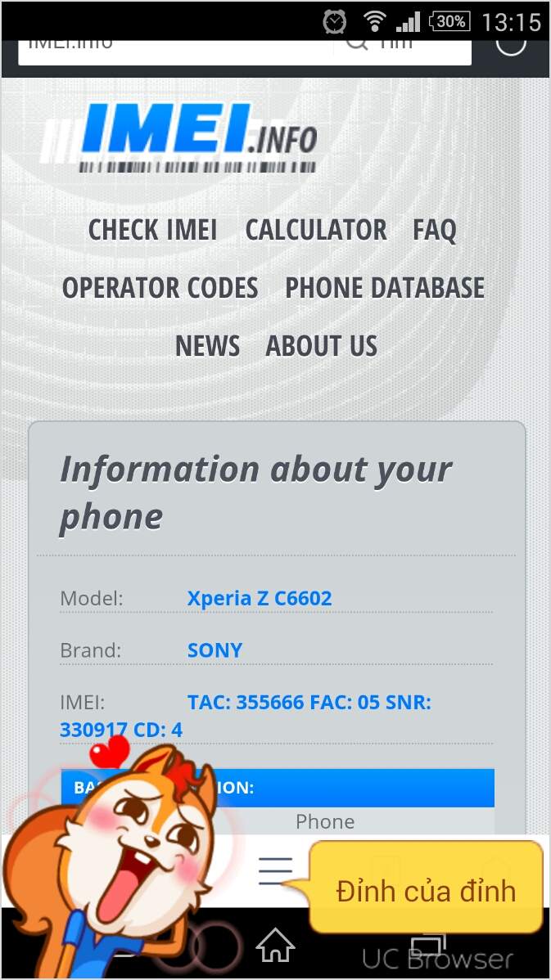Open the FAQ menu item
This screenshot has width=551, height=980.
point(434,230)
